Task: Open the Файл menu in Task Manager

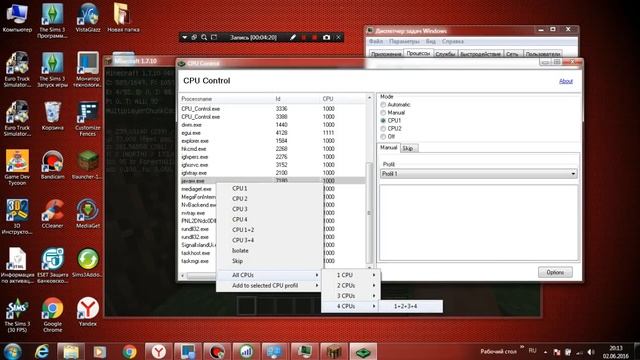Action: (376, 42)
